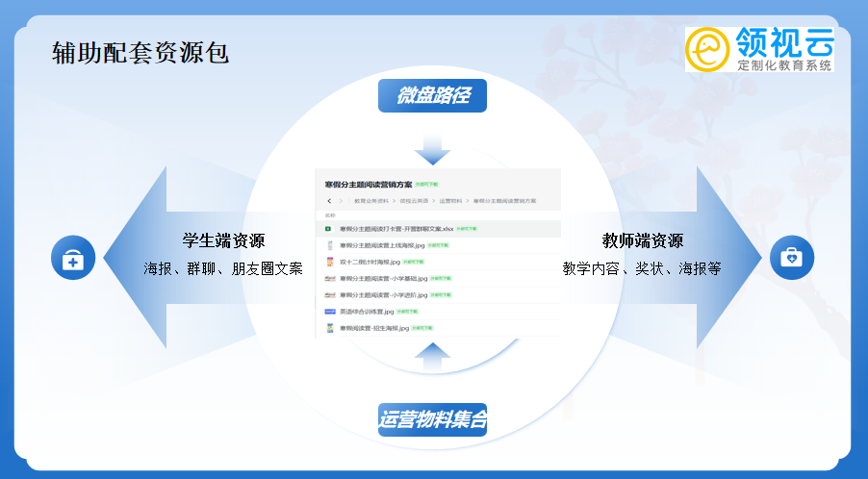
Task: Click the Excel icon of the 开营群聊文案.xlsx file
Action: tap(328, 228)
